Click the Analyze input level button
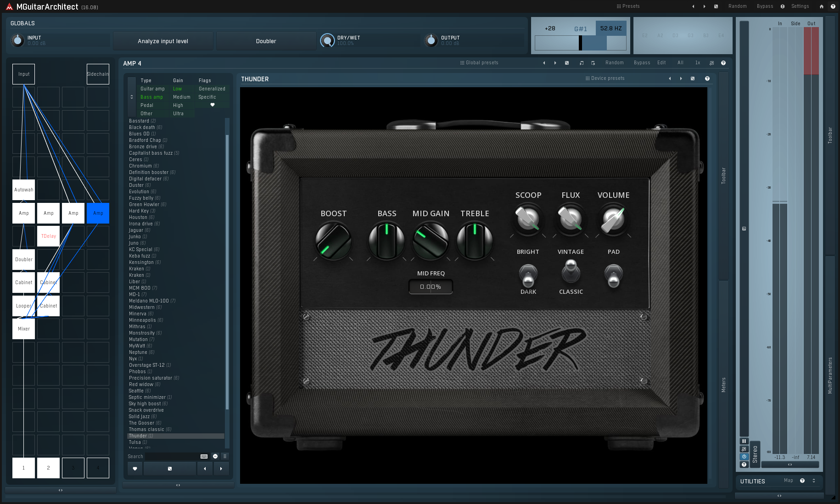Screen dimensions: 840x504 pos(163,41)
